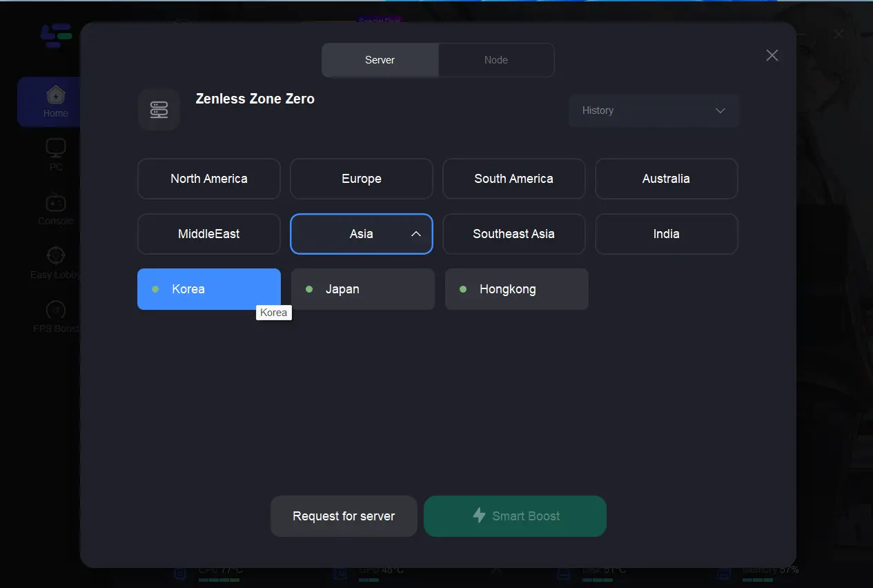Expand the Southeast Asia region
The height and width of the screenshot is (588, 873).
(x=514, y=234)
